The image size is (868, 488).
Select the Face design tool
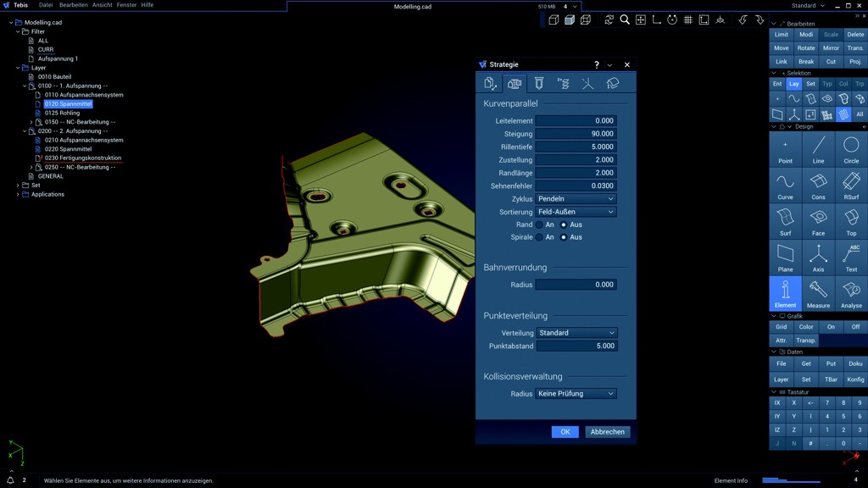(x=818, y=222)
